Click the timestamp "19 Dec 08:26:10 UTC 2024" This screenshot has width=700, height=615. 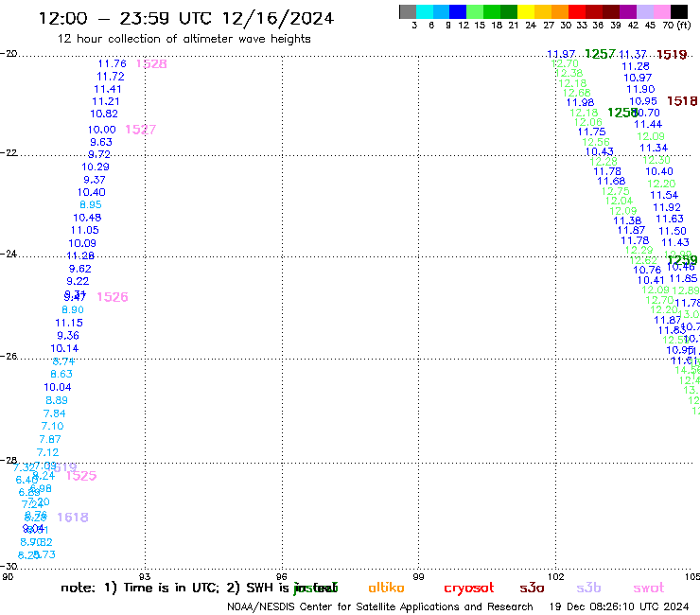620,607
